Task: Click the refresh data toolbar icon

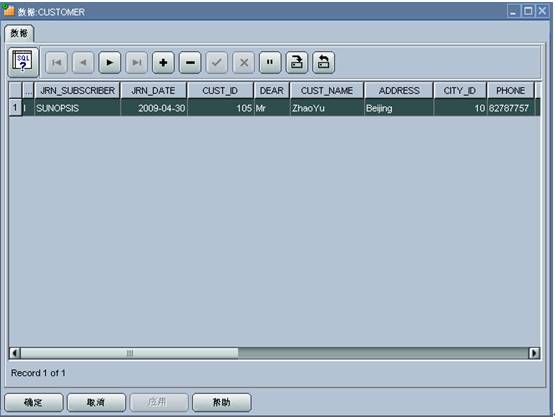Action: (x=324, y=63)
